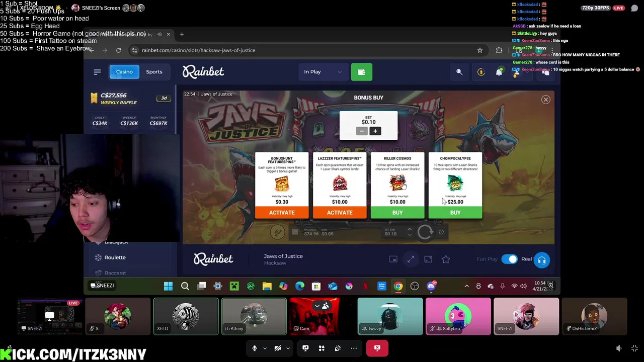Close the Chrome browser tab

click(x=168, y=34)
